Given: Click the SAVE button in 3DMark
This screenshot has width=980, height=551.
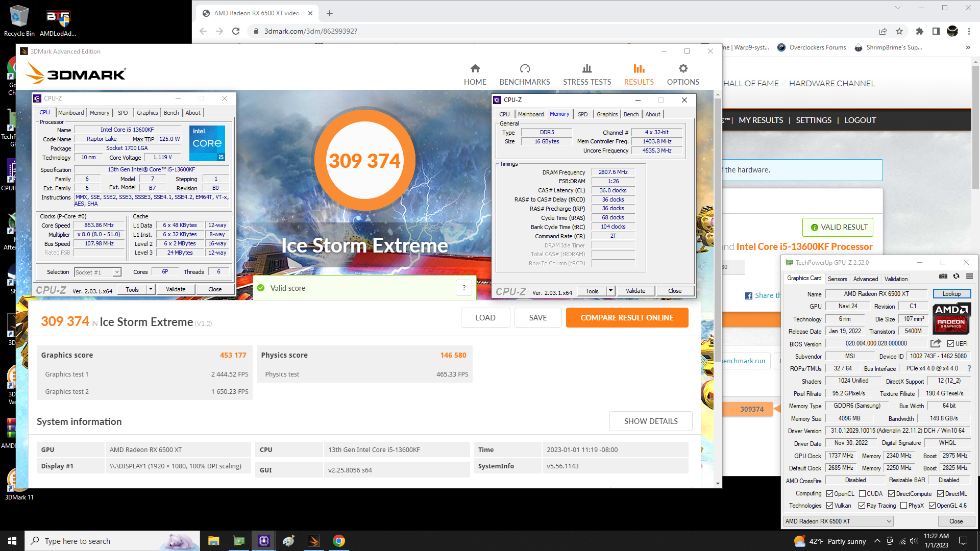Looking at the screenshot, I should pos(538,317).
